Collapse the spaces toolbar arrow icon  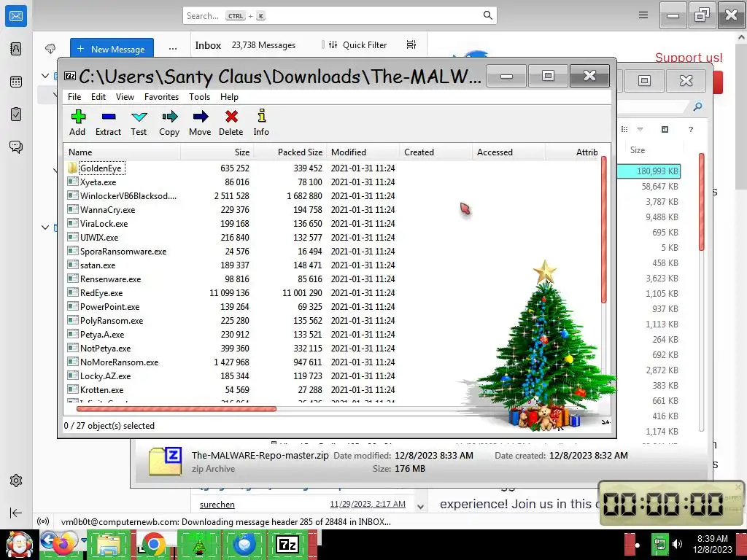(x=16, y=513)
